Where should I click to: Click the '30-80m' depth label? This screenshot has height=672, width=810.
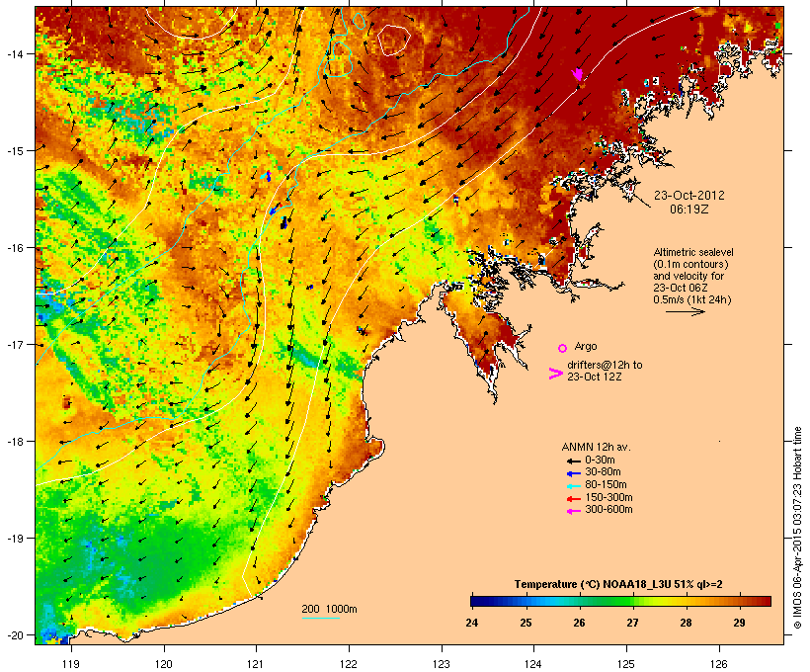[603, 472]
